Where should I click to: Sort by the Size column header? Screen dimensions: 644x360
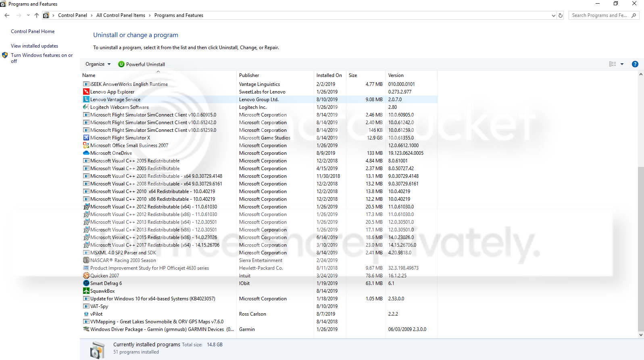tap(365, 75)
